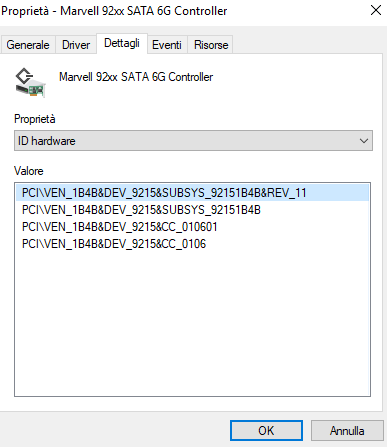Viewport: 387px width, 447px height.
Task: Click the Valore label above the list
Action: 29,171
